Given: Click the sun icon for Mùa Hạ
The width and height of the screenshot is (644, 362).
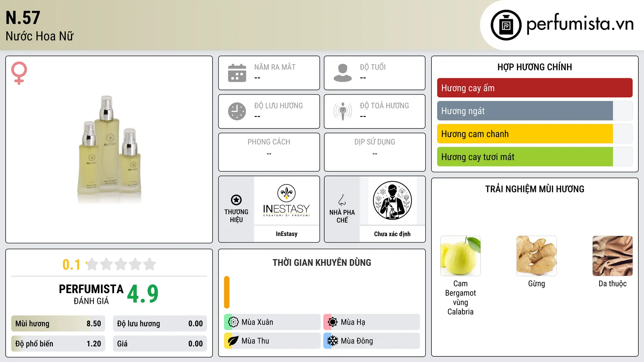Looking at the screenshot, I should pyautogui.click(x=332, y=322).
